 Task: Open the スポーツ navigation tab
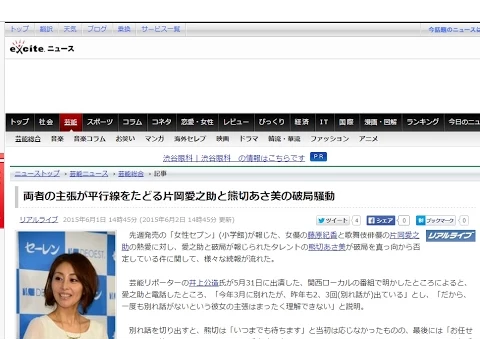point(100,122)
